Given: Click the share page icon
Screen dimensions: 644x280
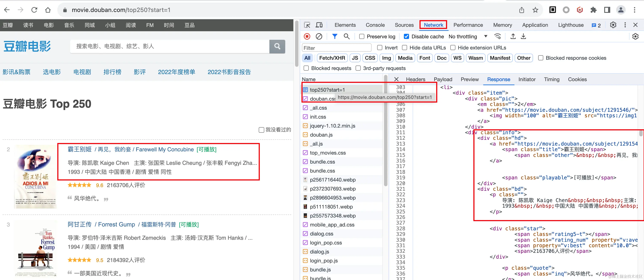Looking at the screenshot, I should [x=521, y=10].
